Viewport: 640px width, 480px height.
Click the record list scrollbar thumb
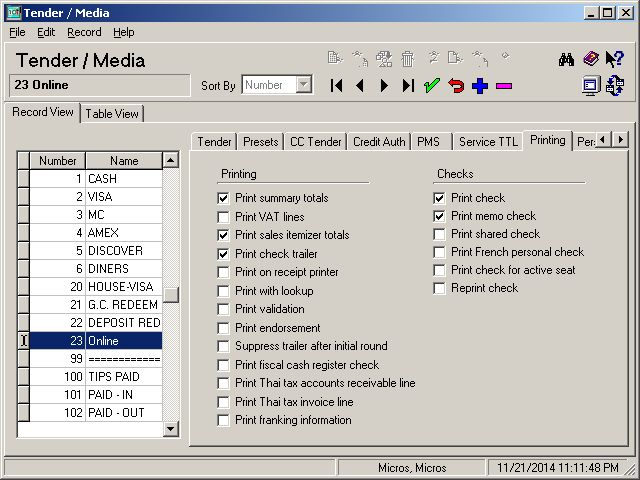[171, 295]
